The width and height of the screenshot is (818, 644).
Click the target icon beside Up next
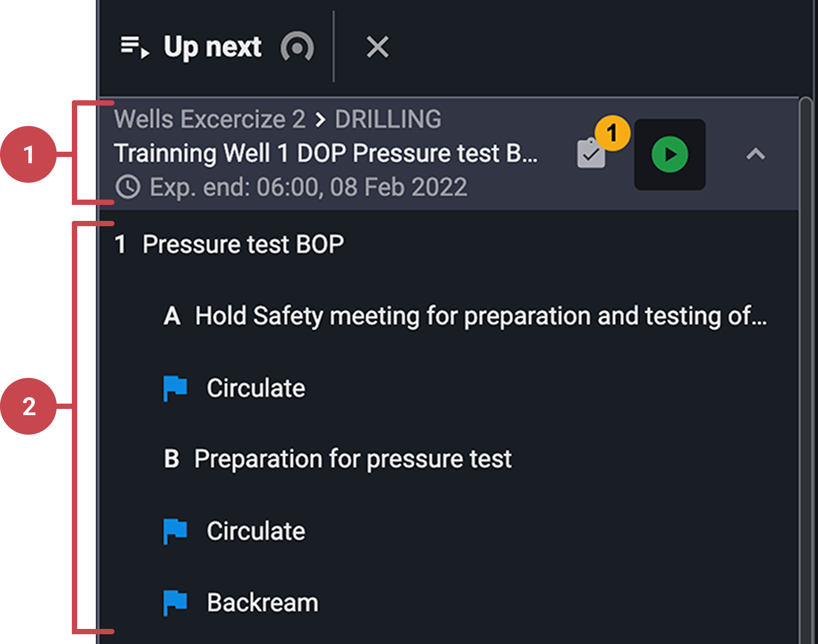(296, 47)
